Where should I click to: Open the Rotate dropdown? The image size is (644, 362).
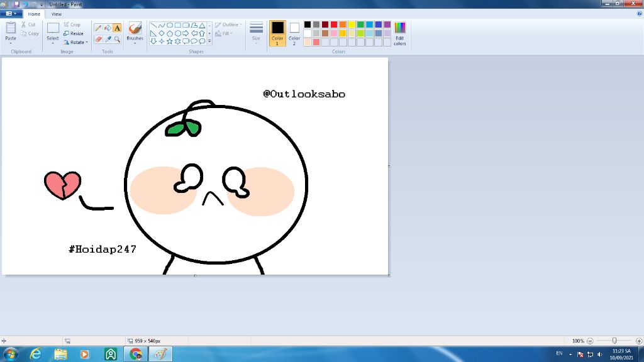coord(76,42)
